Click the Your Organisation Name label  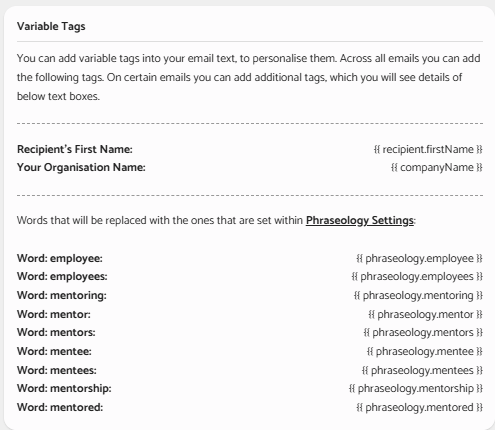click(81, 167)
